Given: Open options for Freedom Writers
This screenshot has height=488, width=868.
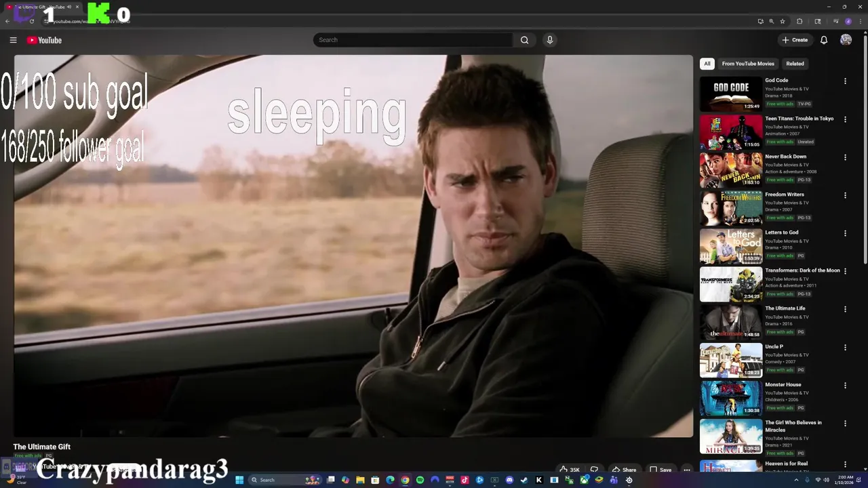Looking at the screenshot, I should click(x=845, y=195).
